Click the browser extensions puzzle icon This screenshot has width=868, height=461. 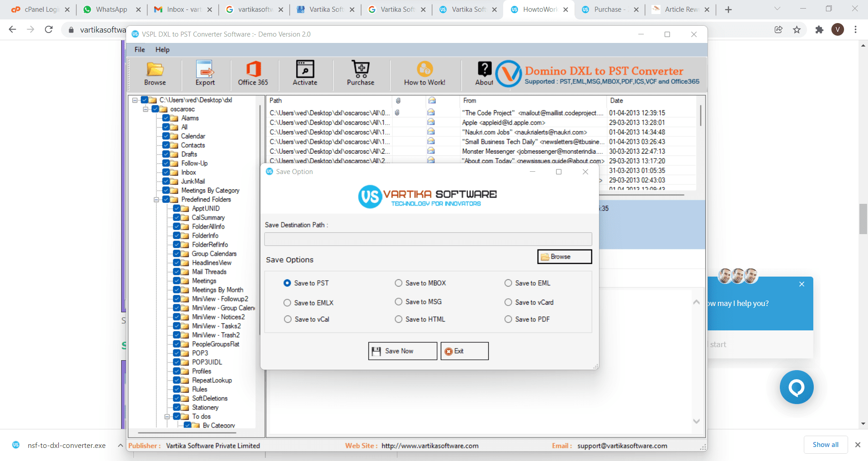tap(819, 29)
